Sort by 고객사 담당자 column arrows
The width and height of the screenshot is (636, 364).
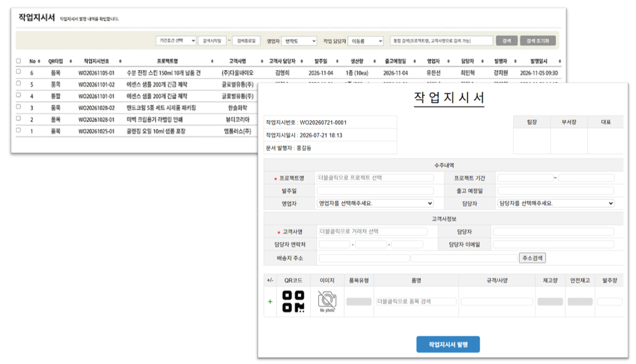click(x=302, y=61)
